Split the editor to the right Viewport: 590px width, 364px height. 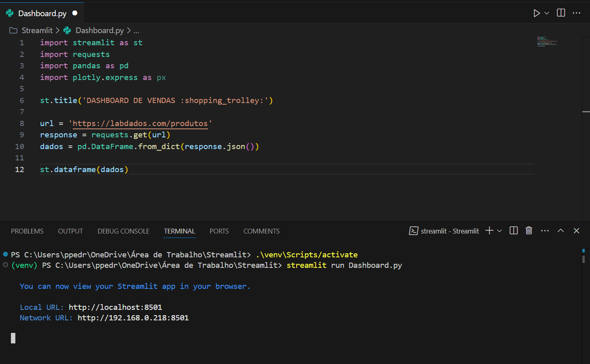click(561, 13)
